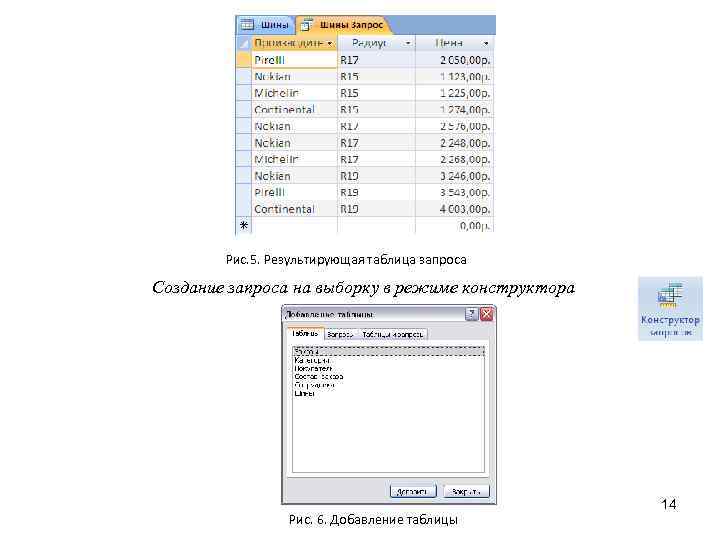Click the table icon on the Шины tab

click(x=247, y=24)
